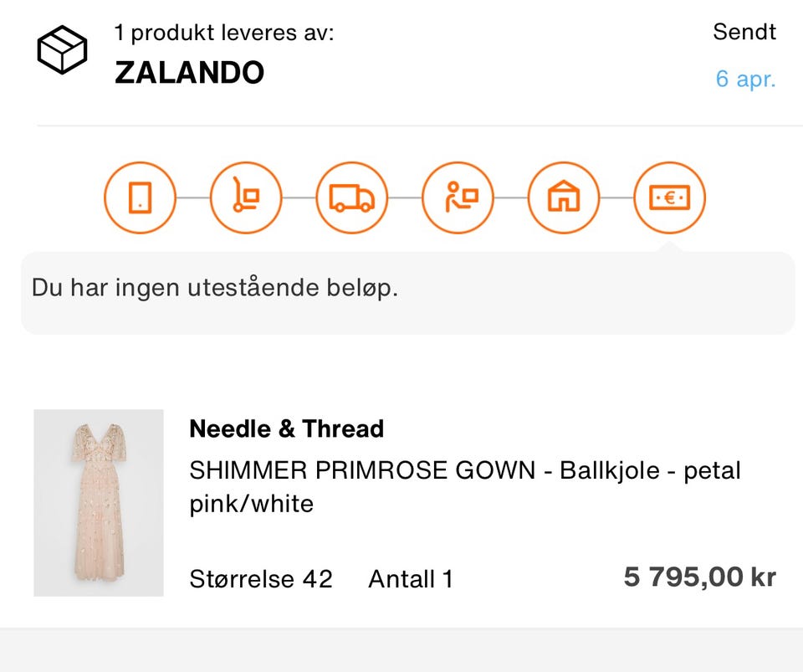Tap the '1 produkt leveres av:' text
803x672 pixels.
pyautogui.click(x=223, y=33)
